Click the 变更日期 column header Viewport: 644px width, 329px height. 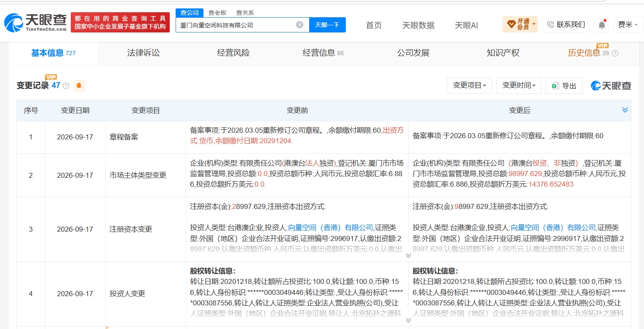click(x=75, y=110)
